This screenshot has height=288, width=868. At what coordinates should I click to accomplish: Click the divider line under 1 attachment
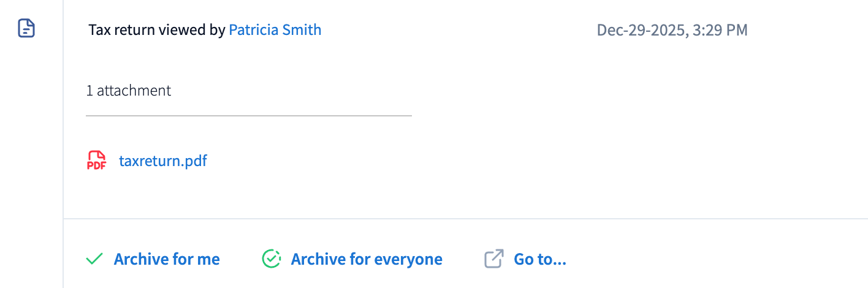(x=248, y=115)
